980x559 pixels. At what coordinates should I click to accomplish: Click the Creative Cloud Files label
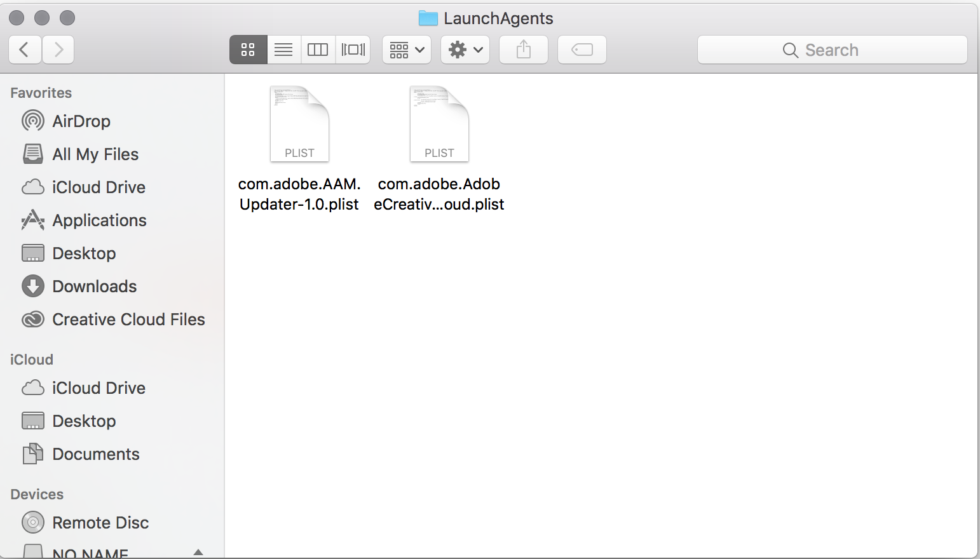[128, 319]
